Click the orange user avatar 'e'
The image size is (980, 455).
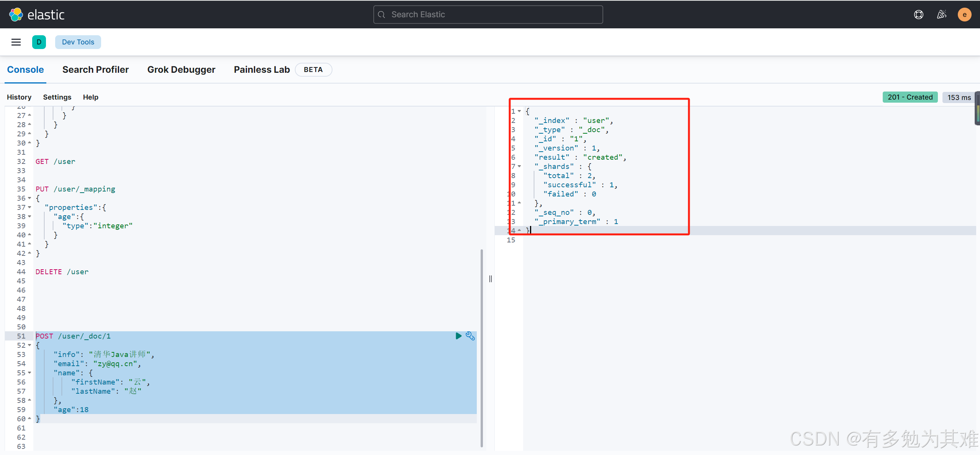click(x=964, y=15)
